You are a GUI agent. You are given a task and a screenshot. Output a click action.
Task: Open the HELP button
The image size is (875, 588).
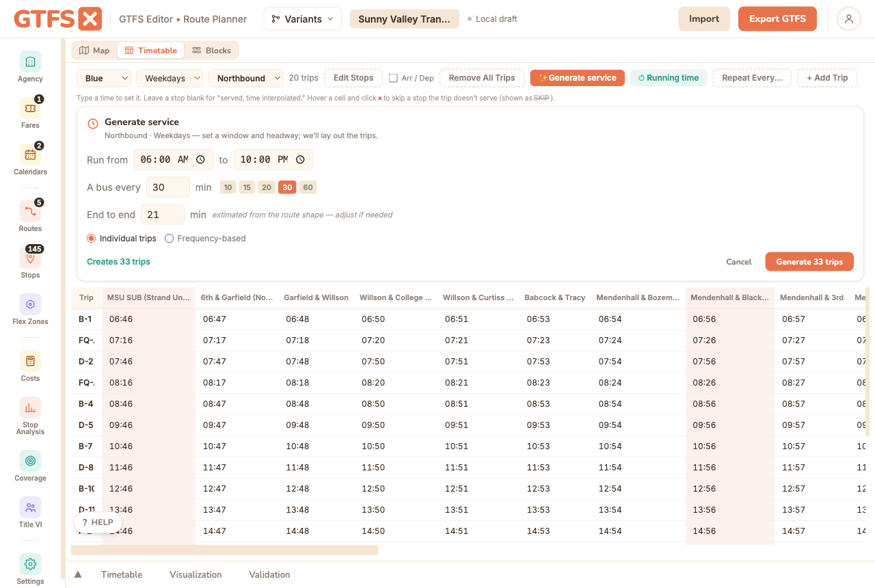point(98,522)
